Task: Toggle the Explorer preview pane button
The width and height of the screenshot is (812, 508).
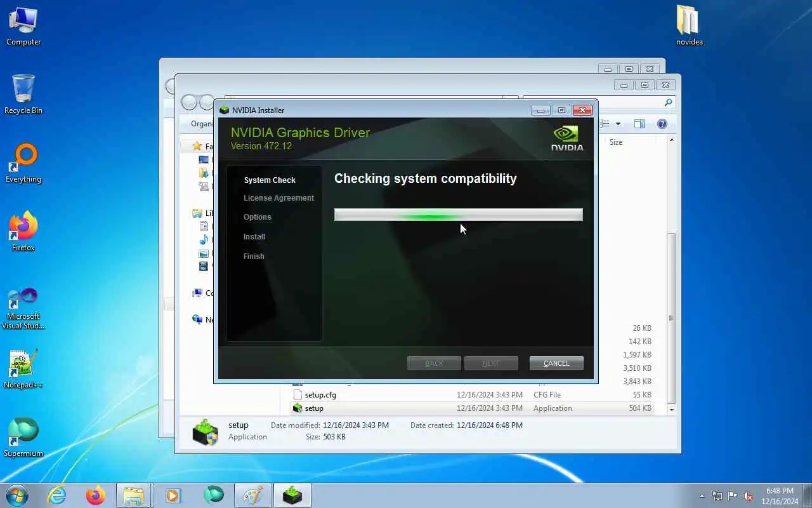Action: [639, 124]
